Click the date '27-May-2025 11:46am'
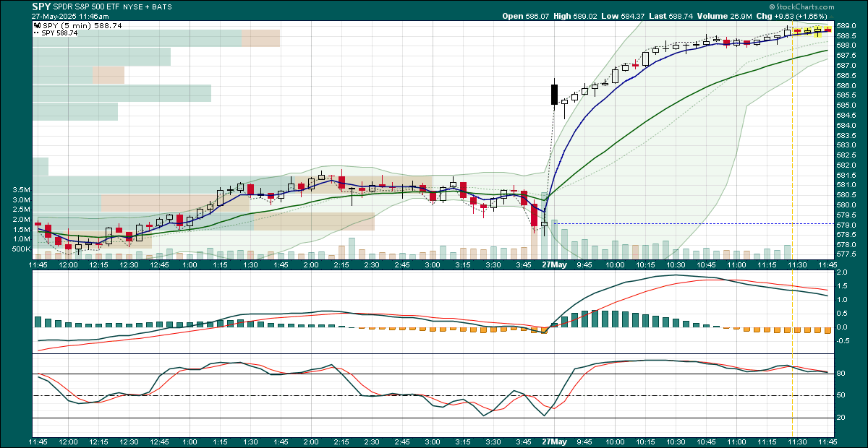868x448 pixels. tap(69, 16)
